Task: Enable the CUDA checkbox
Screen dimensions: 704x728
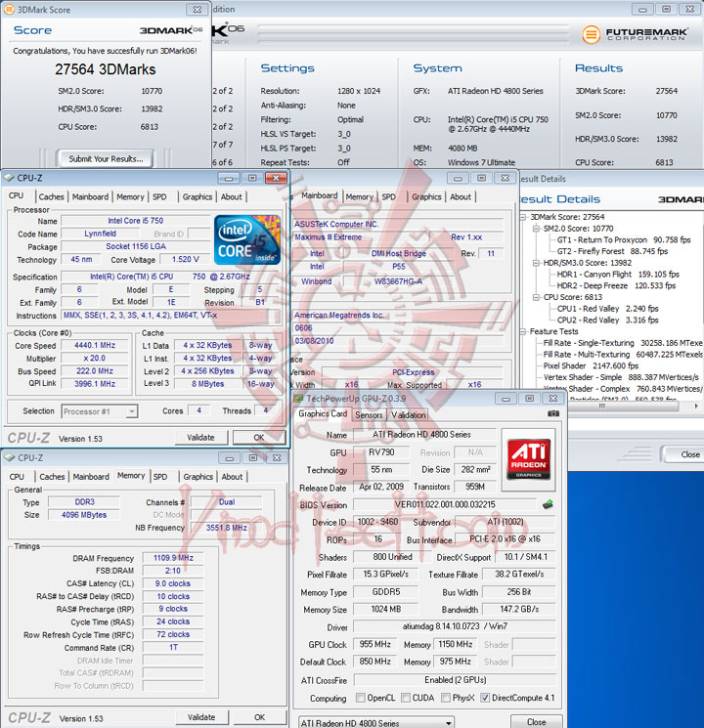Action: 406,698
